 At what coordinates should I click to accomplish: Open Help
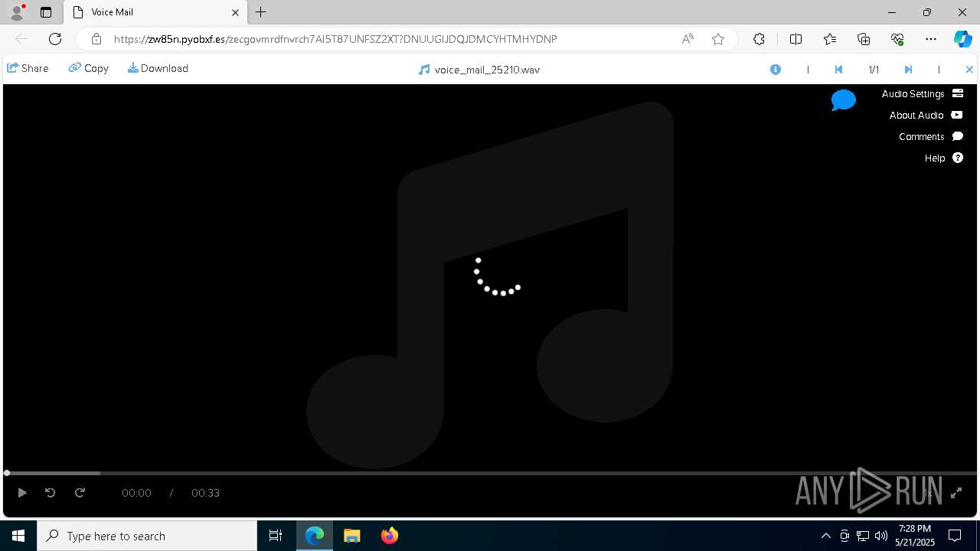943,158
